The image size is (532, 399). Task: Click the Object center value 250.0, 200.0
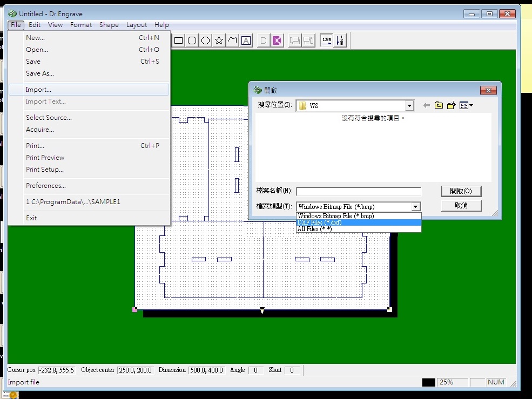[x=136, y=370]
